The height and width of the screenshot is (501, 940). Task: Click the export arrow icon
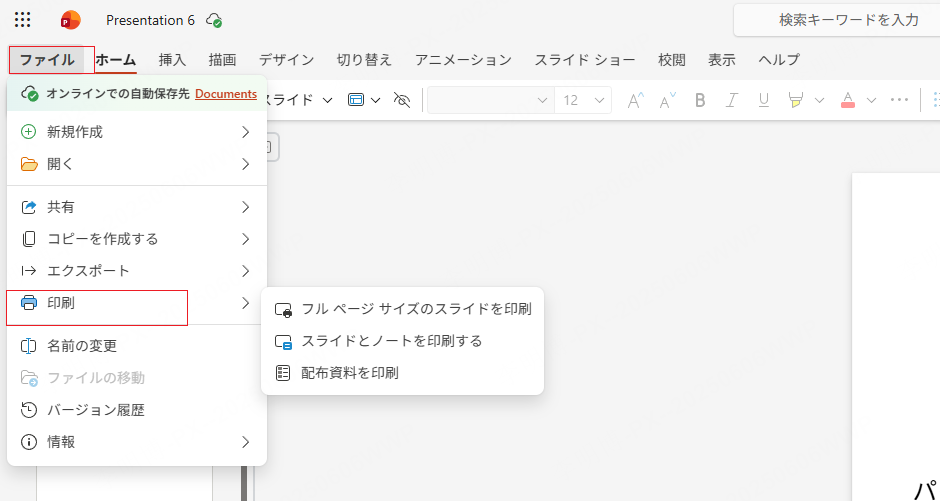pos(29,271)
